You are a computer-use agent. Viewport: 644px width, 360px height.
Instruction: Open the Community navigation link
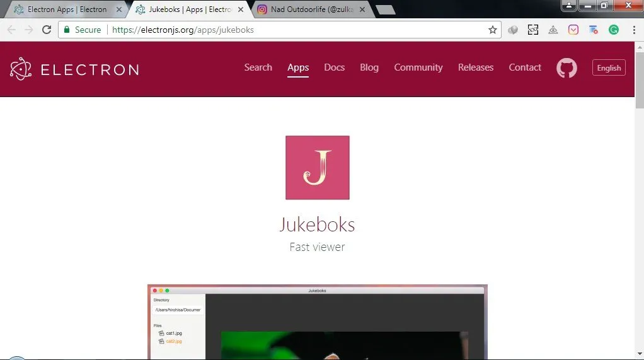click(418, 67)
